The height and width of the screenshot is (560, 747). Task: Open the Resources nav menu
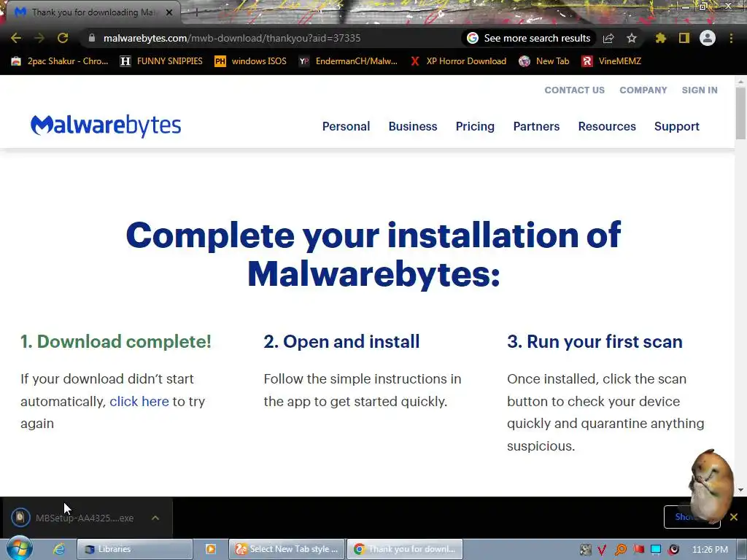pyautogui.click(x=607, y=126)
